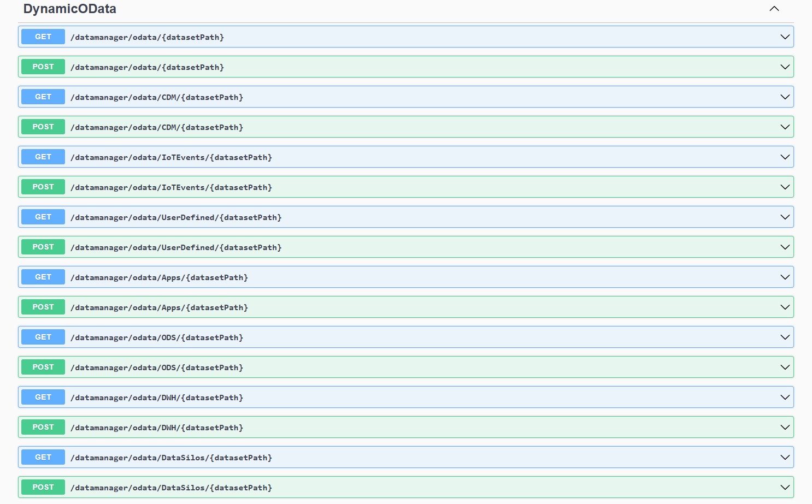The image size is (812, 504).
Task: Select the /datamanager/odata/UserDefined/{datasetPath} GET path text
Action: pyautogui.click(x=175, y=217)
